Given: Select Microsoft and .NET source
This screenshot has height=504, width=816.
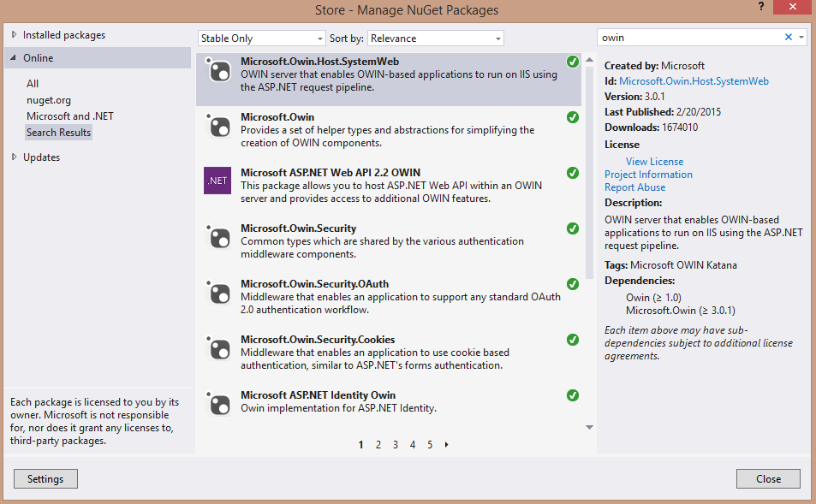Looking at the screenshot, I should (x=69, y=116).
